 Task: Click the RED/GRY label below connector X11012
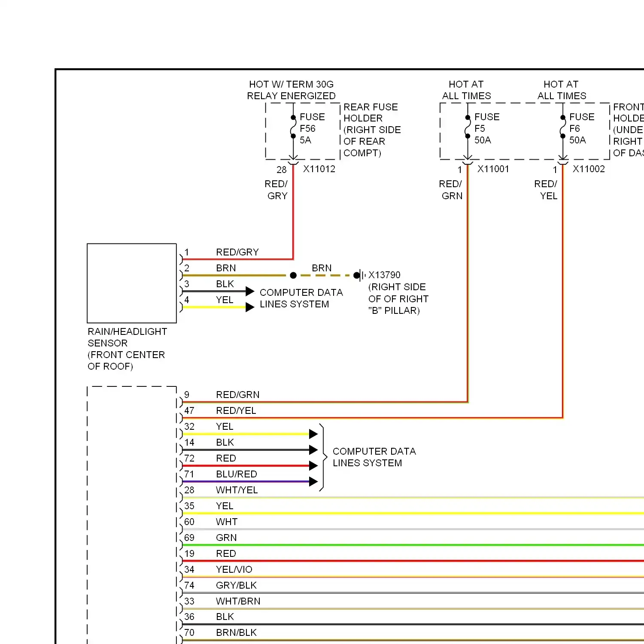click(x=276, y=190)
